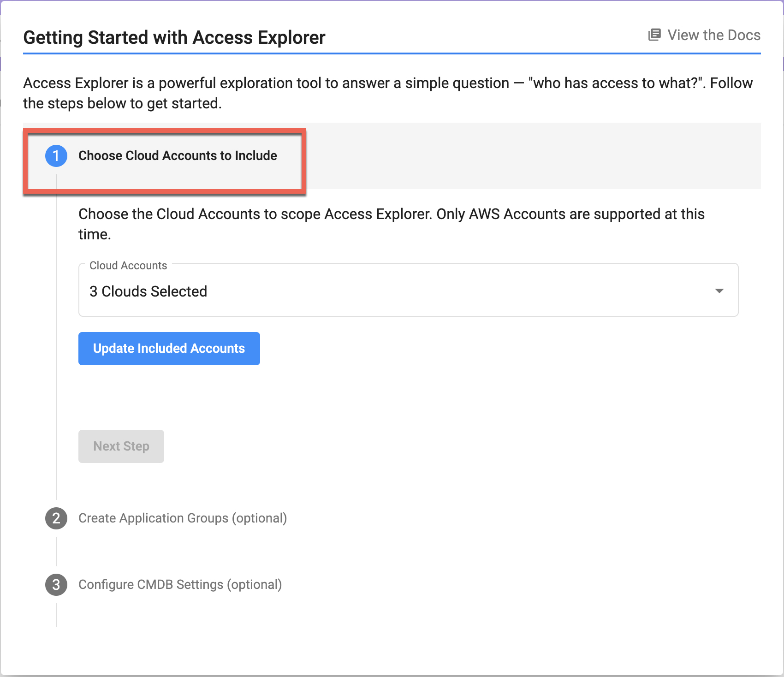Click the step 3 number circle
Screen dimensions: 784x677
[x=56, y=585]
